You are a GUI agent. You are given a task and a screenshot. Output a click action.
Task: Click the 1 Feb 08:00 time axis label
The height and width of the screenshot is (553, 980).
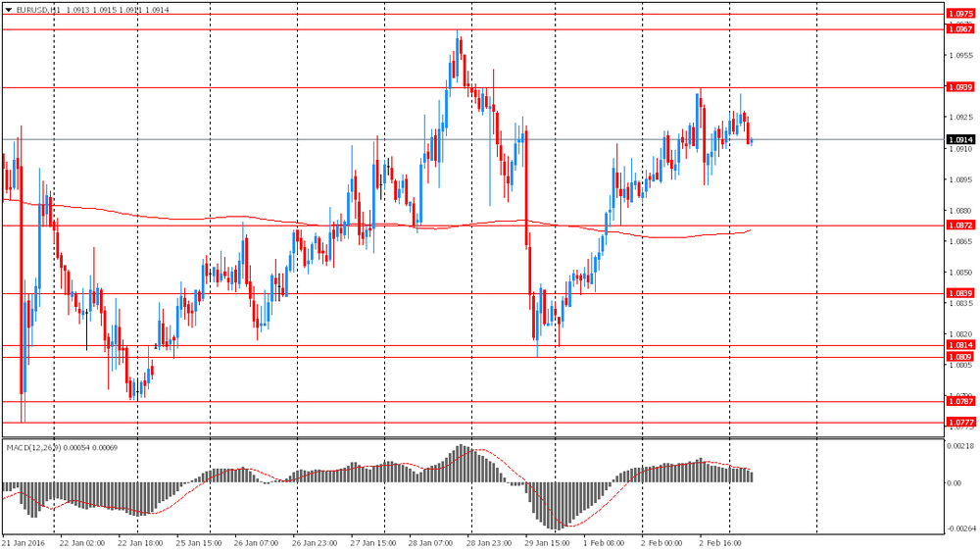pos(605,541)
